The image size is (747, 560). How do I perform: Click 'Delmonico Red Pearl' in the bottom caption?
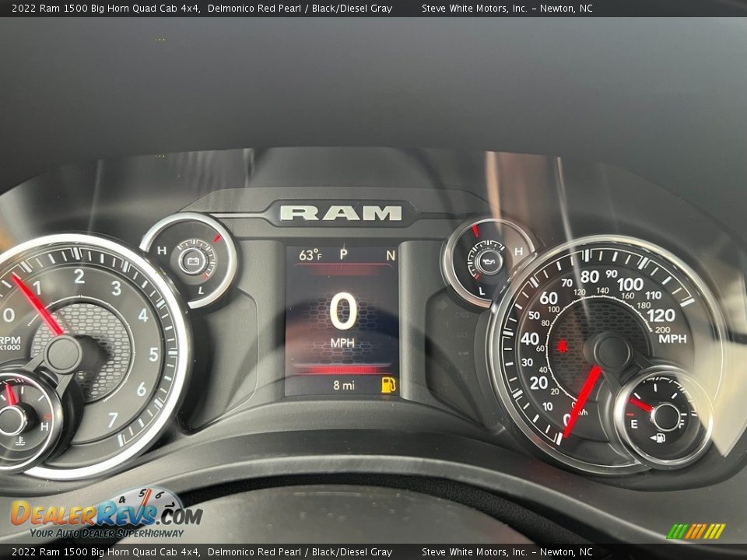[x=254, y=552]
